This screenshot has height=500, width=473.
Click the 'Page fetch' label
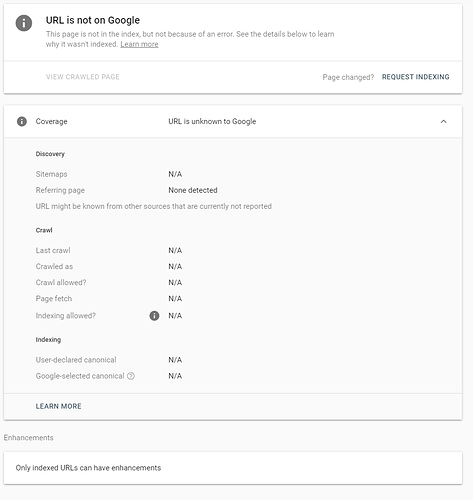54,298
